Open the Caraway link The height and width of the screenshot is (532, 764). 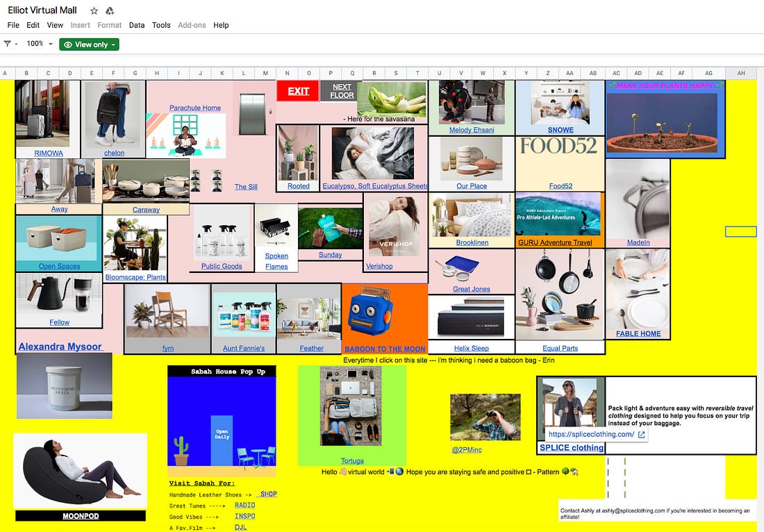pos(146,210)
